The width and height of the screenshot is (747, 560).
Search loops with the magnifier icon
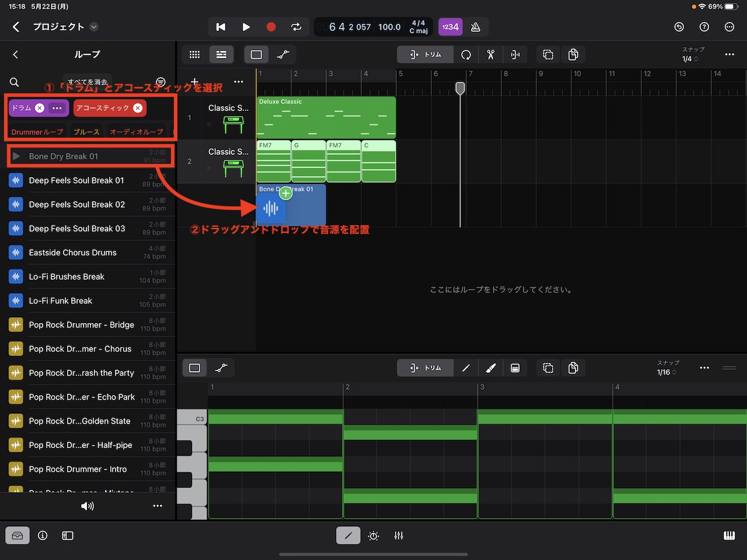tap(15, 82)
